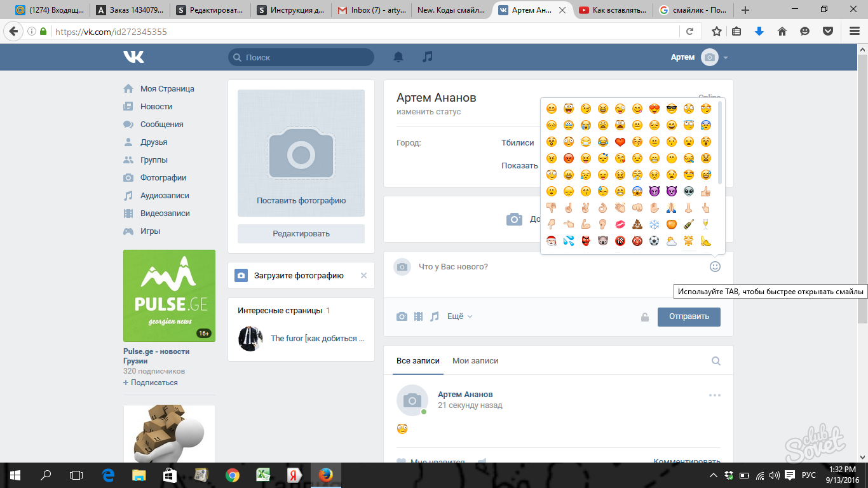Choose the koala emoji
Screen dimensions: 868x488
click(603, 241)
